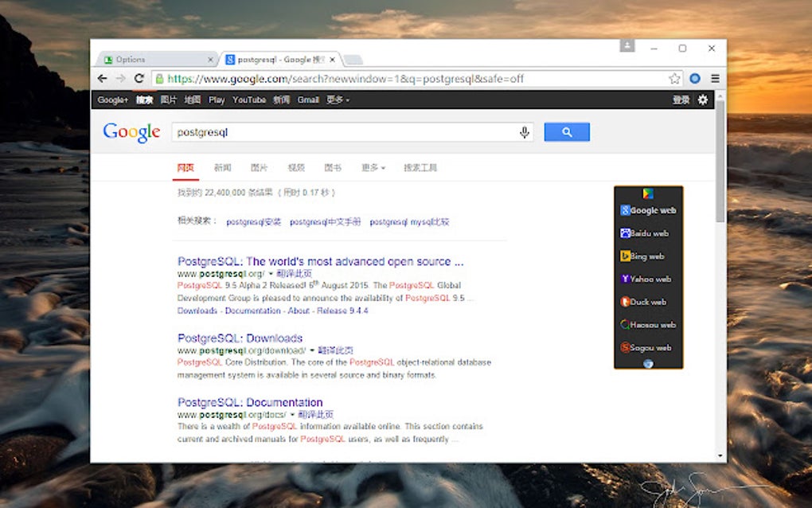This screenshot has height=508, width=812.
Task: Open the PostgreSQL Downloads result link
Action: (x=240, y=338)
